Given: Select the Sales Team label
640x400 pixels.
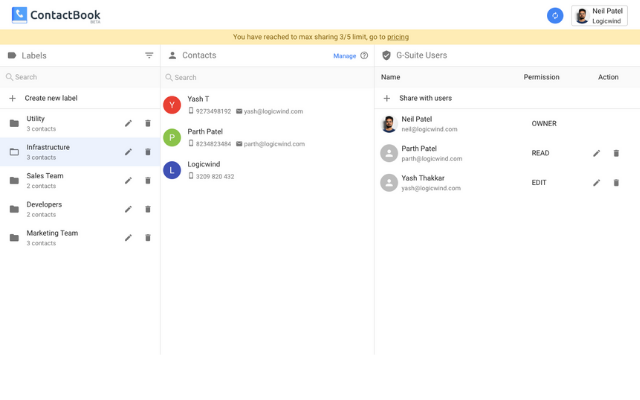Looking at the screenshot, I should pos(80,180).
